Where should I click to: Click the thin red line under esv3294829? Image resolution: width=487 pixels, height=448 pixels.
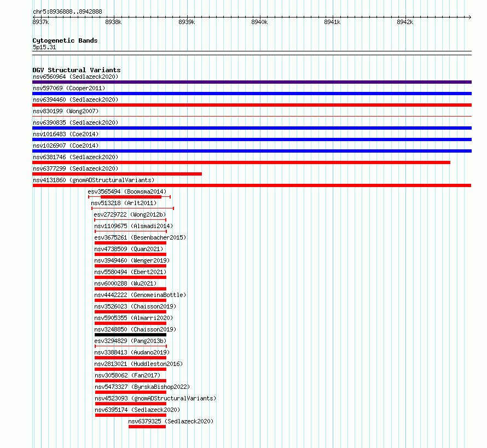[131, 346]
